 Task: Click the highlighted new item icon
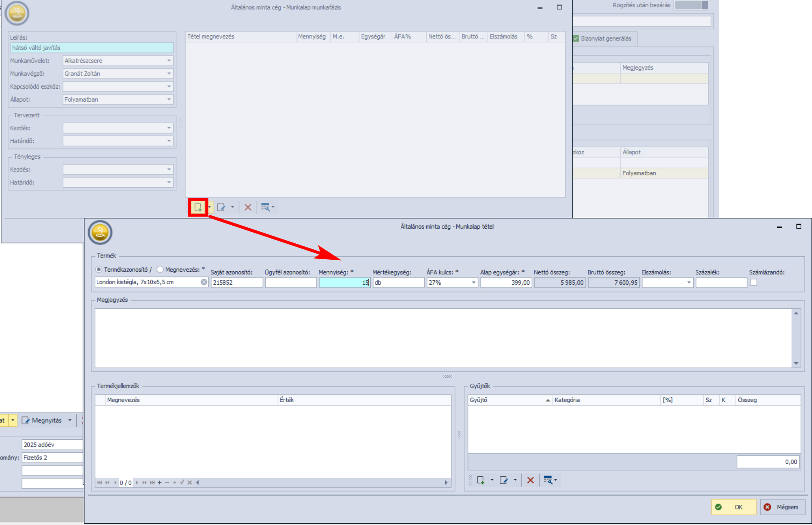tap(198, 208)
